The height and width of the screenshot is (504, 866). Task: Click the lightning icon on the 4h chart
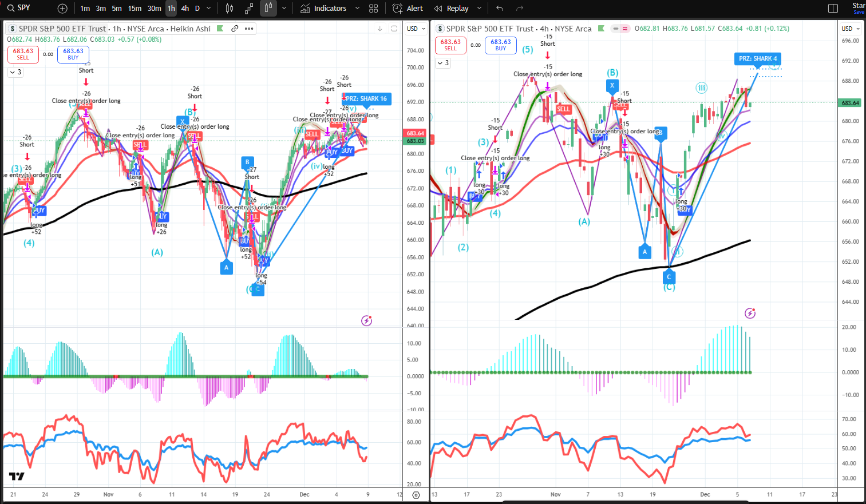(x=750, y=313)
